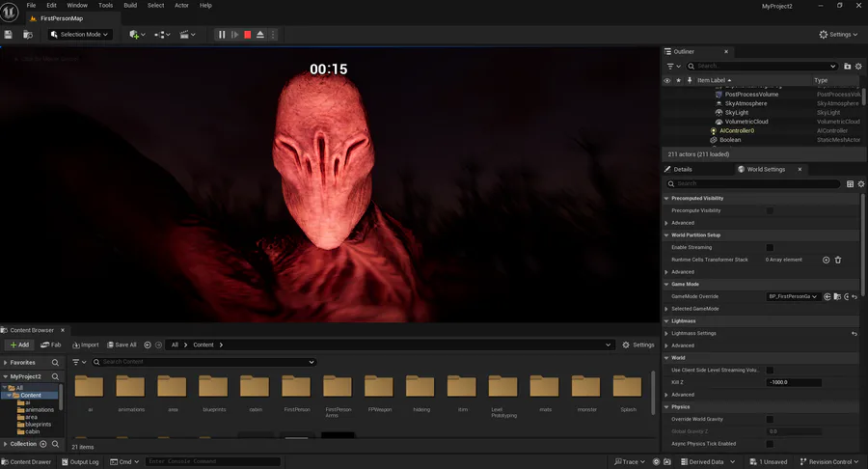The image size is (868, 469).
Task: Open the content browse icon beside save
Action: click(x=28, y=35)
